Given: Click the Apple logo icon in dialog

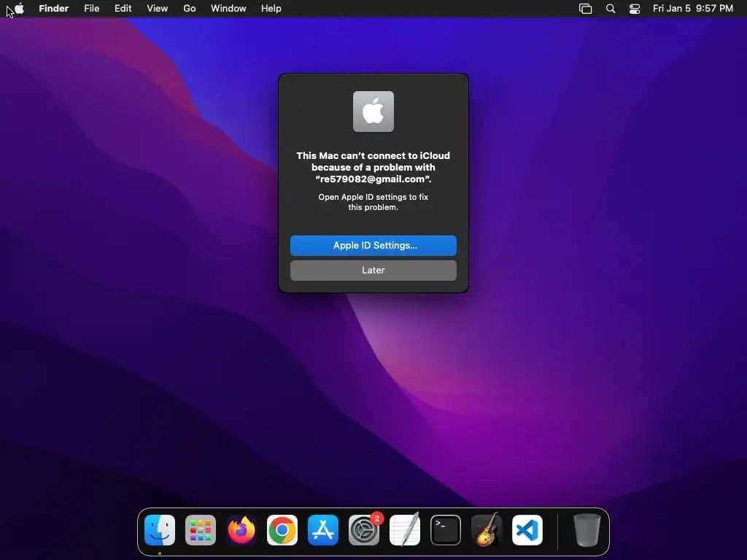Looking at the screenshot, I should point(373,112).
